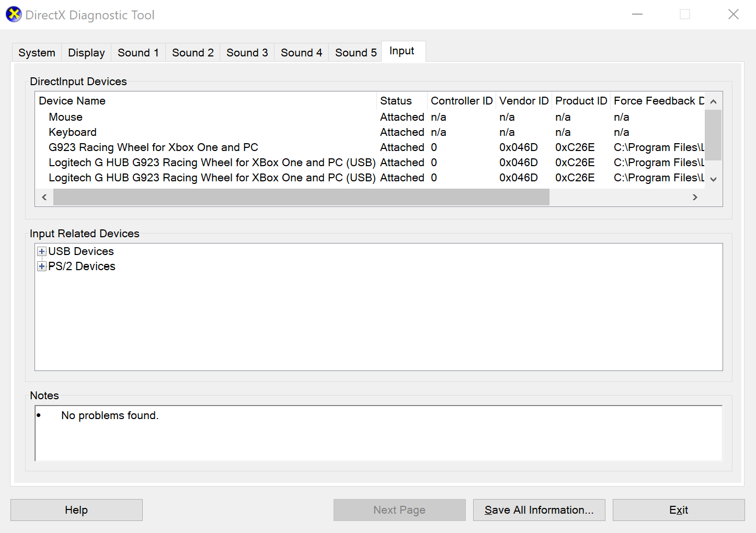Click the Help button
This screenshot has height=533, width=756.
click(76, 510)
